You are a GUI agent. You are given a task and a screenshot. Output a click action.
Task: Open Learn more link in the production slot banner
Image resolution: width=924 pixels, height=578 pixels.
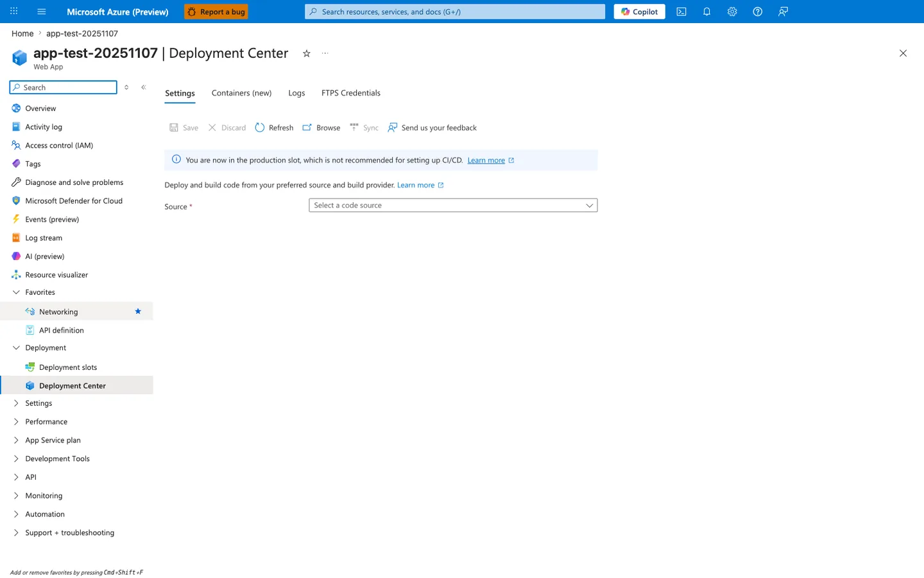coord(486,161)
